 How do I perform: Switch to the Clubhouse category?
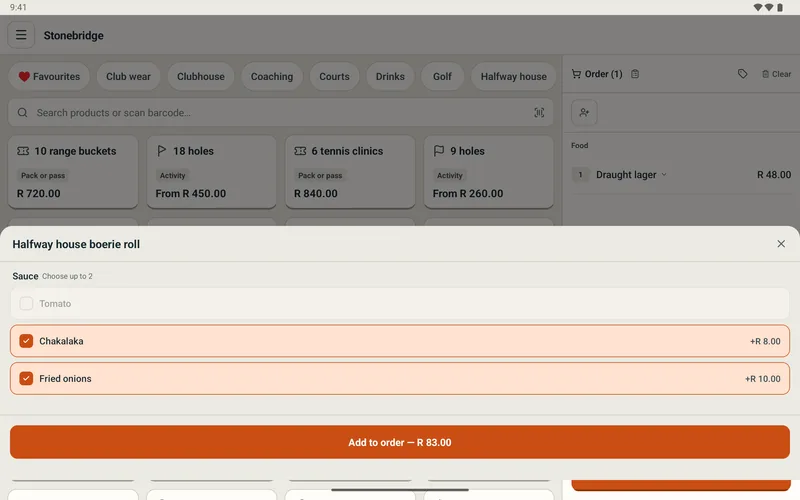tap(201, 77)
